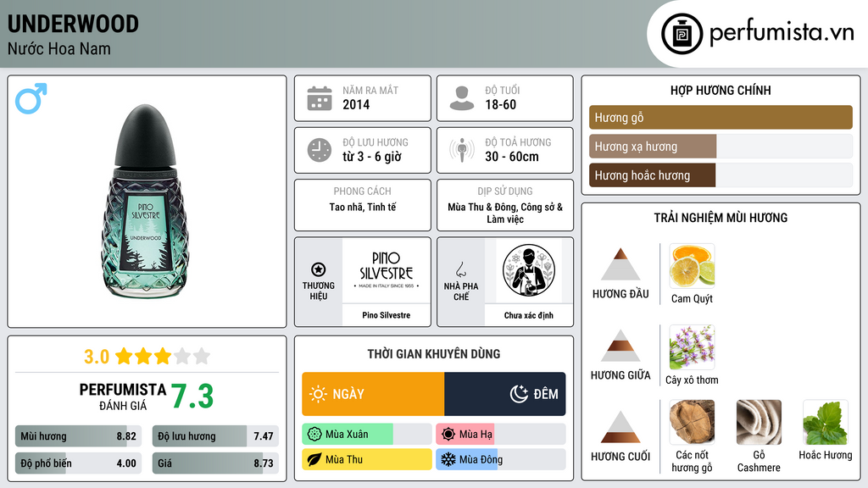Click the star badge icon above Thương hiệu
Viewport: 868px width, 488px height.
point(319,269)
